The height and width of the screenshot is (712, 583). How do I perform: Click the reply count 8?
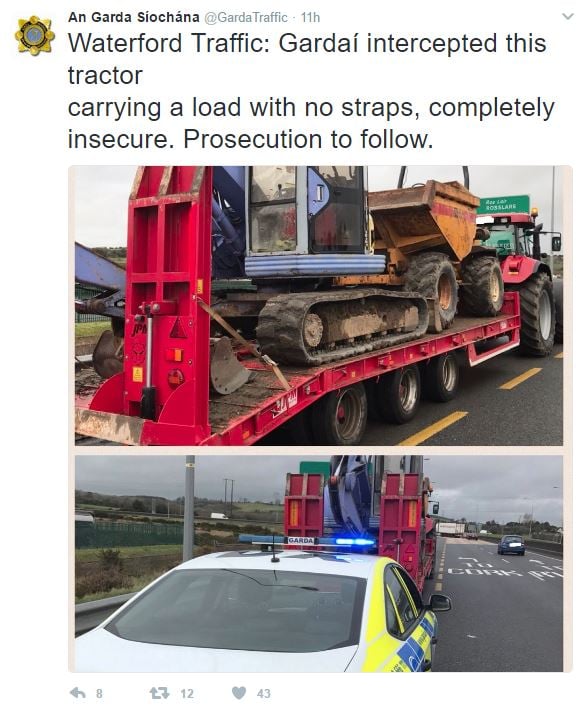(99, 693)
